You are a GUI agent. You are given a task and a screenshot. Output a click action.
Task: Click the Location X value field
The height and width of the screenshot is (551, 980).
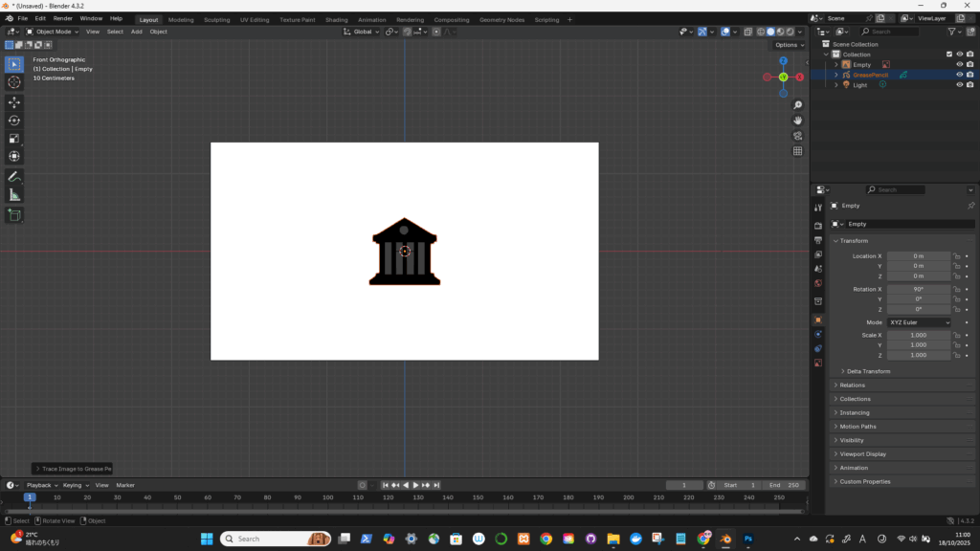[x=918, y=256]
